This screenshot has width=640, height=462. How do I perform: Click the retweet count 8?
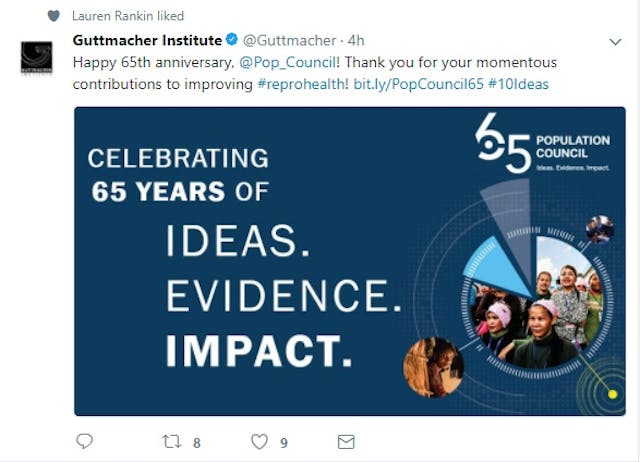[197, 443]
